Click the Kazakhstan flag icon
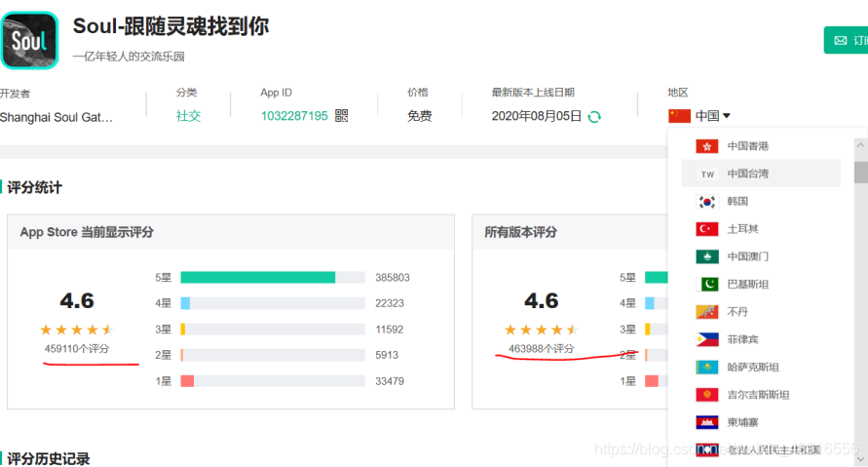 click(x=707, y=367)
